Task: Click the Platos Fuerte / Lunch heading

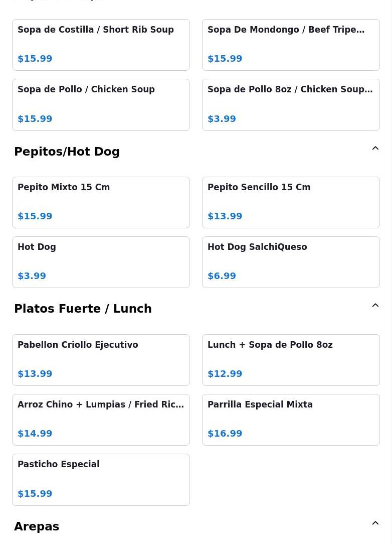Action: pyautogui.click(x=83, y=309)
